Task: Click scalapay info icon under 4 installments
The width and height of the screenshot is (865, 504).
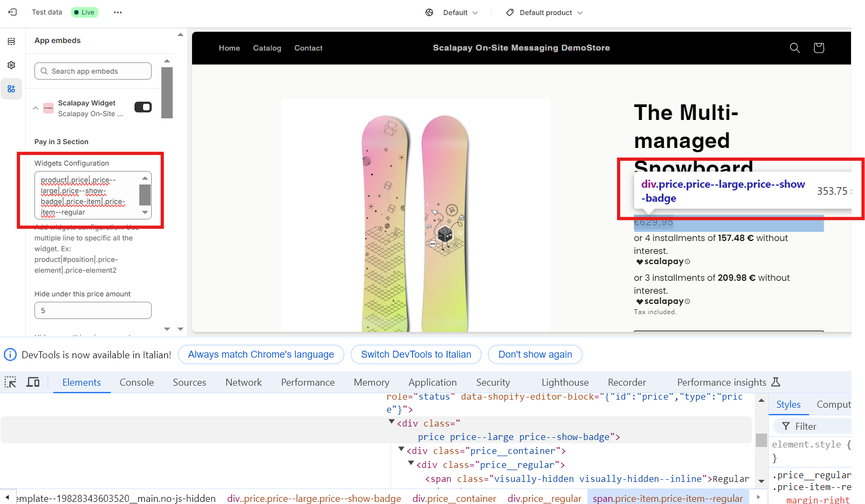Action: pyautogui.click(x=687, y=262)
